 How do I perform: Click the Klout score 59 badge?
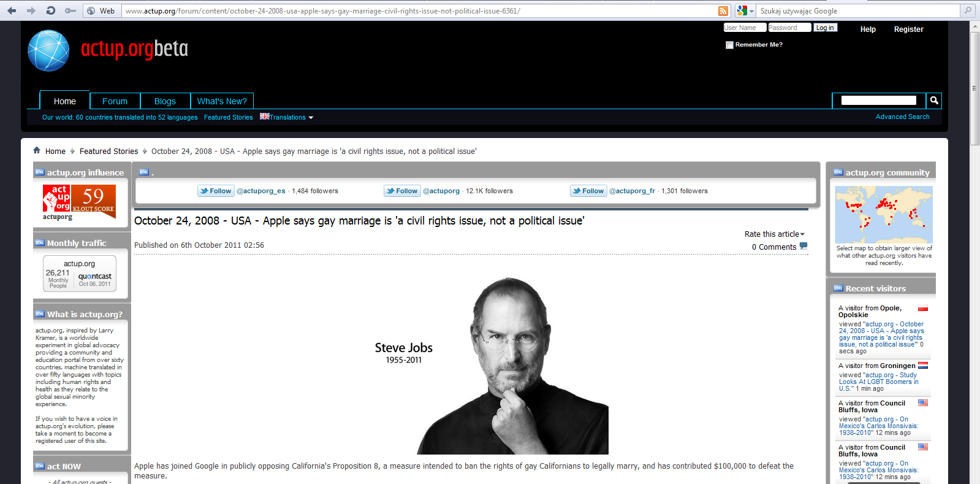click(93, 200)
